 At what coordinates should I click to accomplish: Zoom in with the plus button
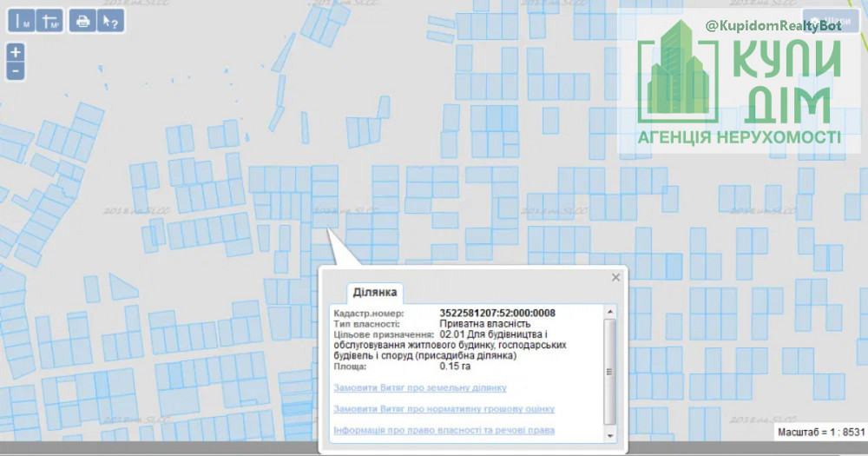coord(16,52)
